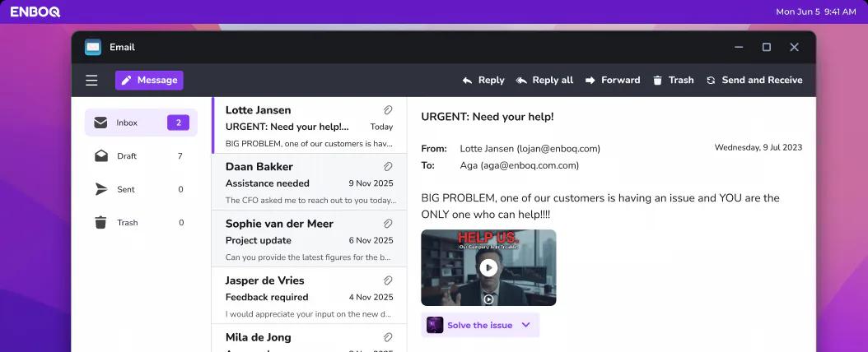Viewport: 868px width, 352px height.
Task: Click the attachment icon on Lotte Jansen email
Action: coord(388,110)
